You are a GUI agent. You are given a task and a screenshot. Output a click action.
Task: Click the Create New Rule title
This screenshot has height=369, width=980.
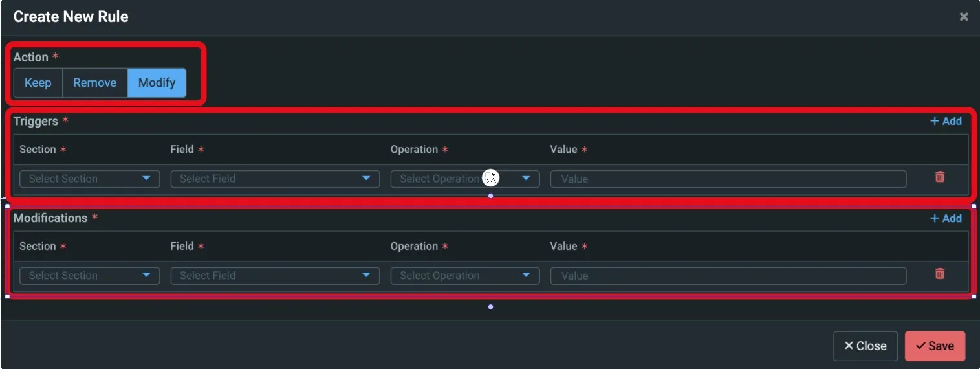tap(71, 17)
